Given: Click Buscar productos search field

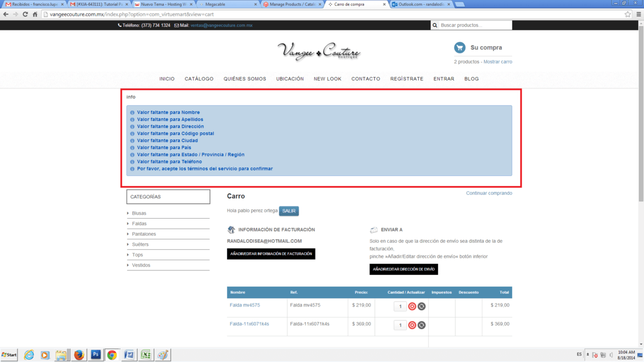Looking at the screenshot, I should pyautogui.click(x=475, y=26).
